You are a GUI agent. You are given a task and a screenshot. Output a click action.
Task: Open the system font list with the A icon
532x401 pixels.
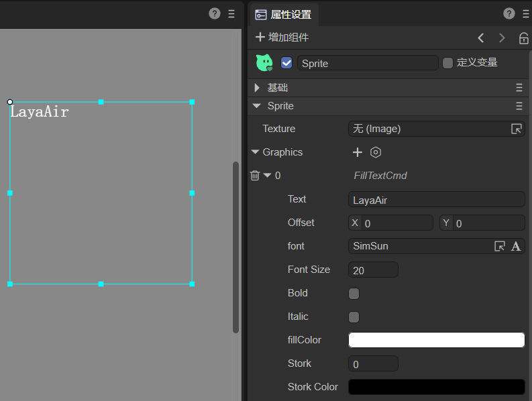[x=516, y=246]
